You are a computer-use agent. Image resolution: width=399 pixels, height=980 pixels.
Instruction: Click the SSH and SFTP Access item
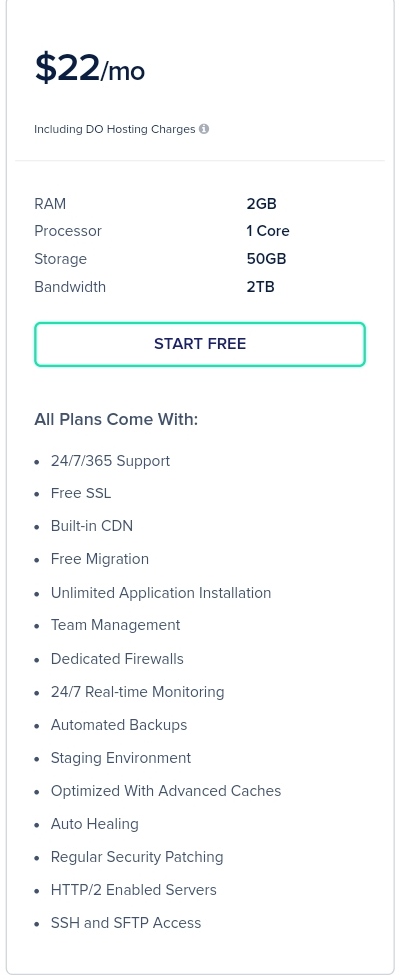pos(126,923)
